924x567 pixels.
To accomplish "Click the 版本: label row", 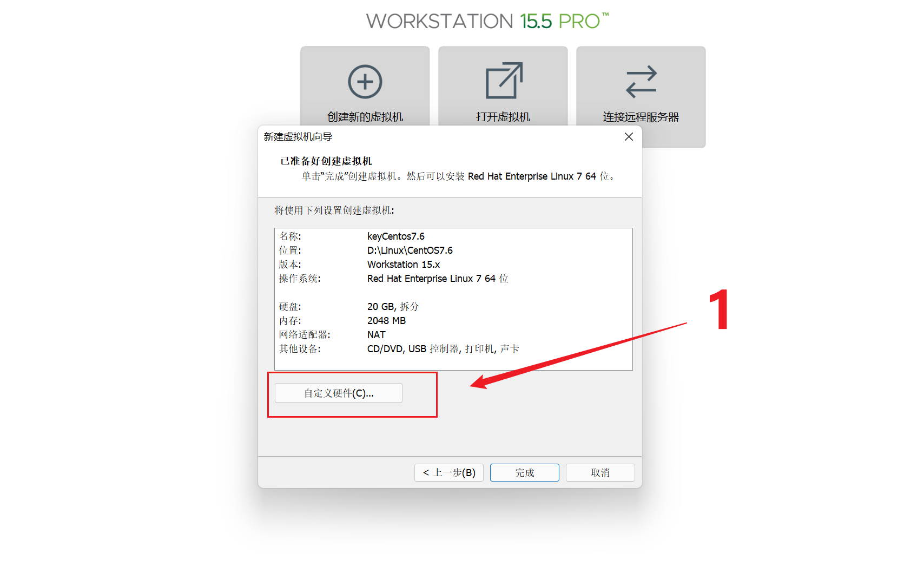I will tap(291, 265).
